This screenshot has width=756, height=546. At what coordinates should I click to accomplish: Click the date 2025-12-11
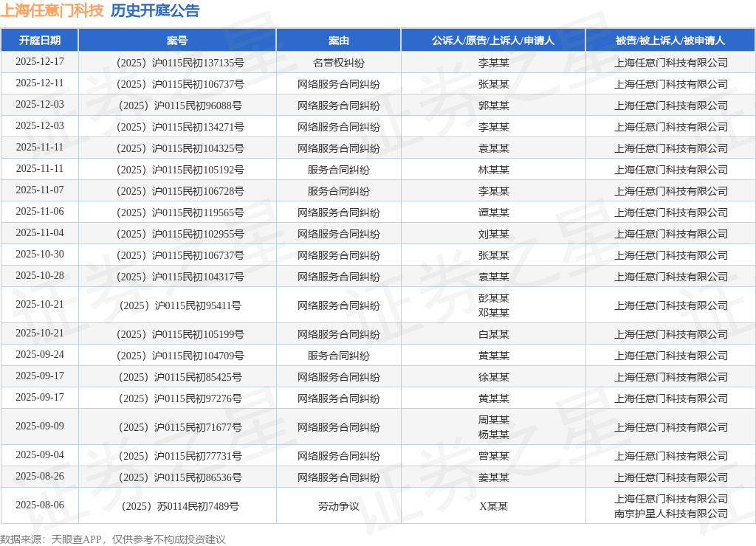point(40,83)
